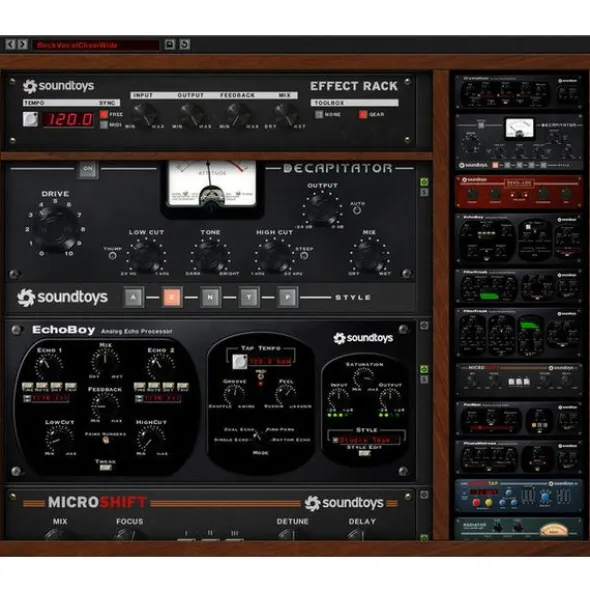Toggle the Auto output switch on Decapitator
The width and height of the screenshot is (590, 591).
point(357,211)
